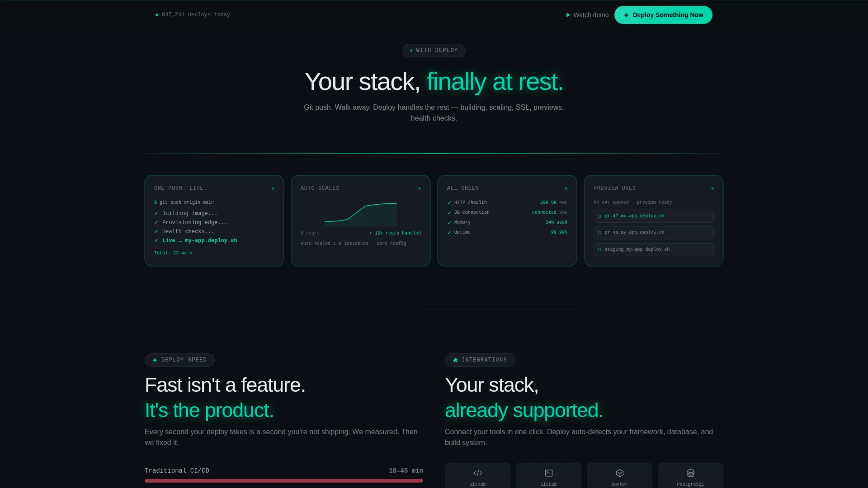
Task: Select the 18–45 min duration text
Action: point(406,471)
